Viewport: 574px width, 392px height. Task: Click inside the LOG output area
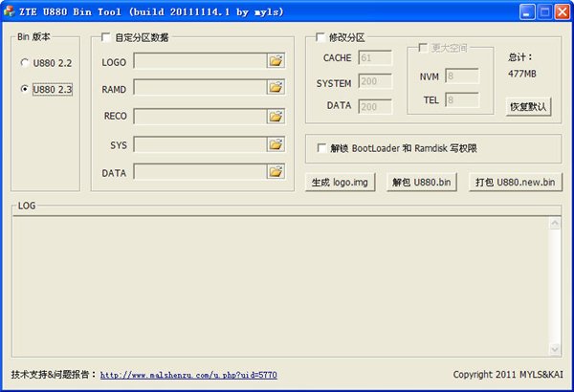pyautogui.click(x=280, y=286)
